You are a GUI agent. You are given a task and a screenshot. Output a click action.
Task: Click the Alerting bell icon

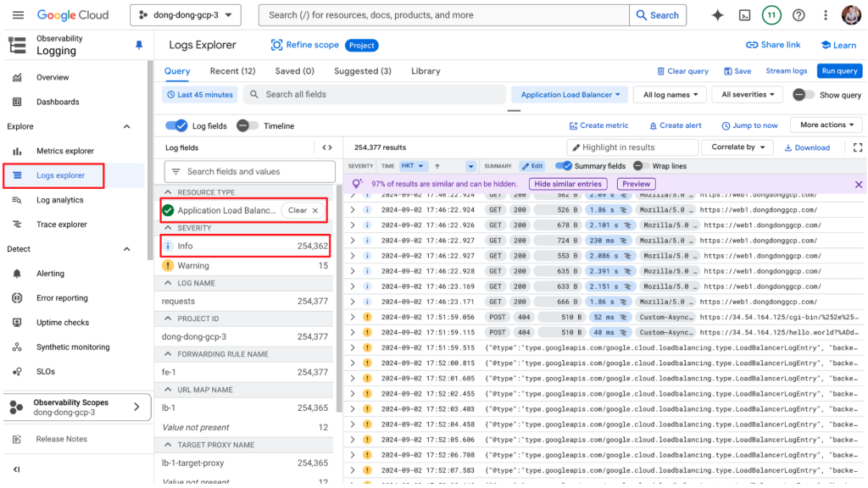(17, 274)
